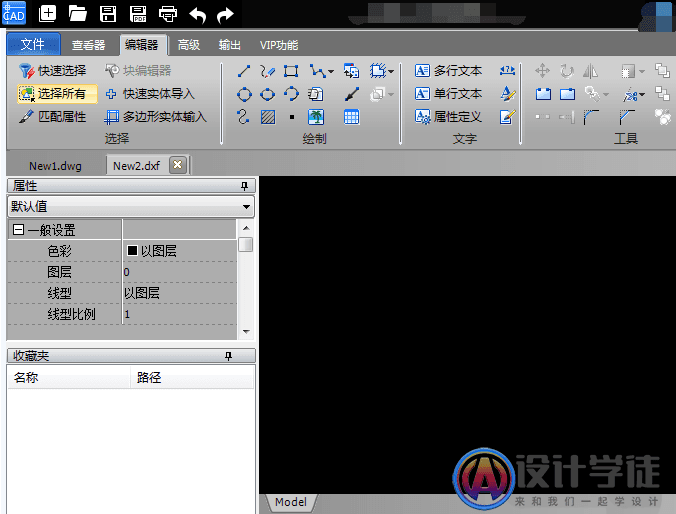
Task: Open the trim scissors tool dropdown
Action: coord(642,95)
